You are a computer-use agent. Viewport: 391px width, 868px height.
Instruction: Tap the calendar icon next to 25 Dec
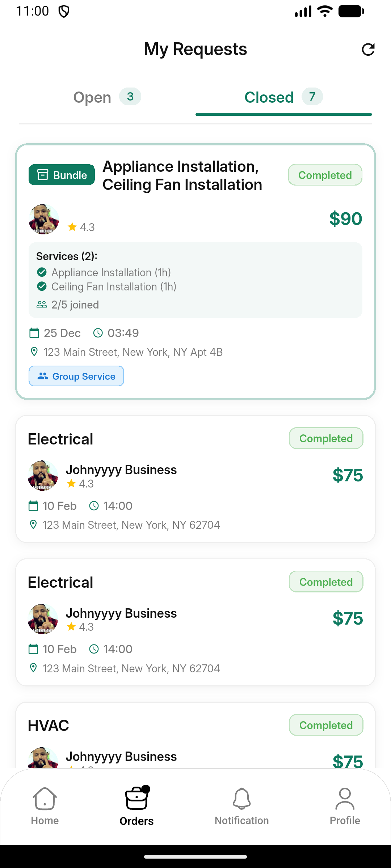(34, 333)
